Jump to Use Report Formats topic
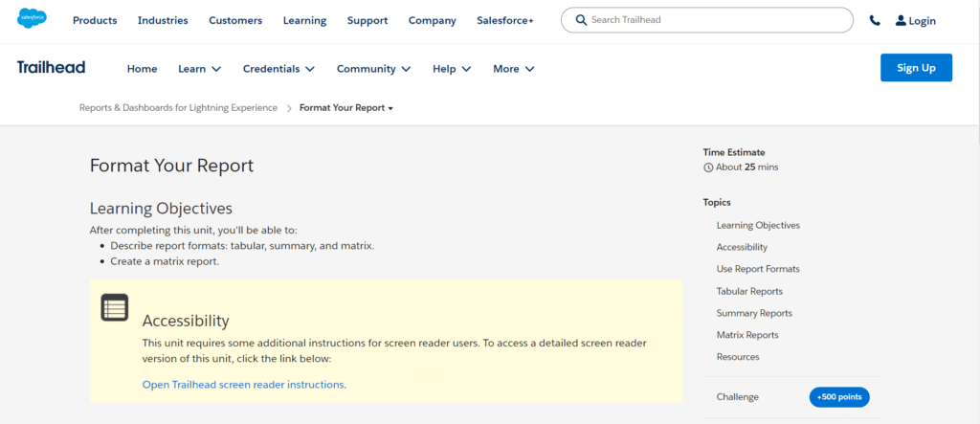This screenshot has width=980, height=424. 758,269
